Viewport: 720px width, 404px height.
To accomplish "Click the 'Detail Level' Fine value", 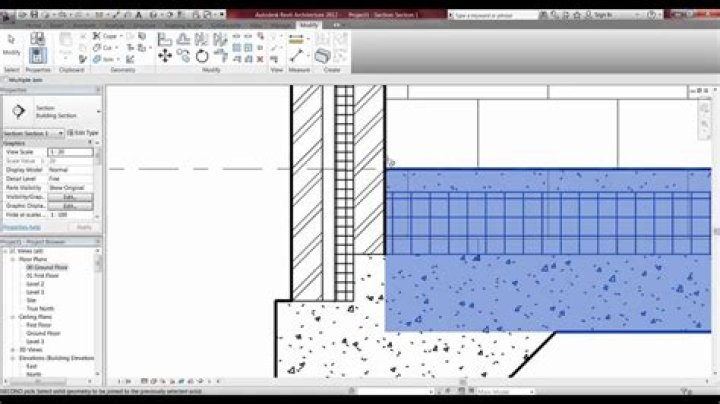I will click(x=70, y=179).
